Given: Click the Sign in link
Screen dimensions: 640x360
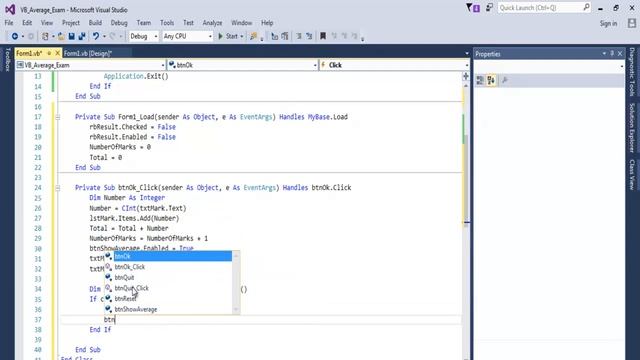Looking at the screenshot, I should (608, 24).
